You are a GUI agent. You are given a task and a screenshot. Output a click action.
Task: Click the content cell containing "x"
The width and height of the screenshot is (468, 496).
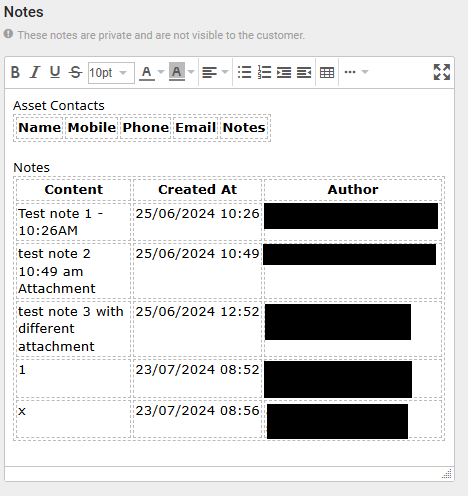[x=74, y=419]
